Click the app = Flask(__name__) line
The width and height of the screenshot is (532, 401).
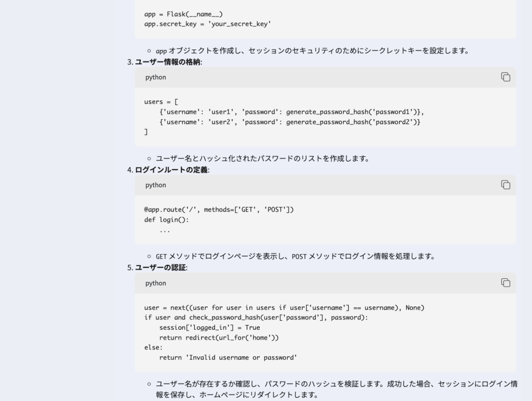(183, 14)
